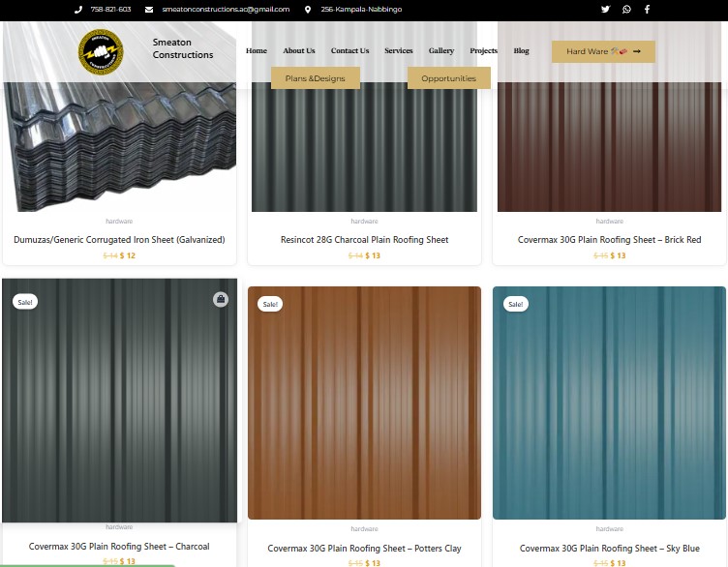728x567 pixels.
Task: Select the Services menu item
Action: pyautogui.click(x=398, y=50)
